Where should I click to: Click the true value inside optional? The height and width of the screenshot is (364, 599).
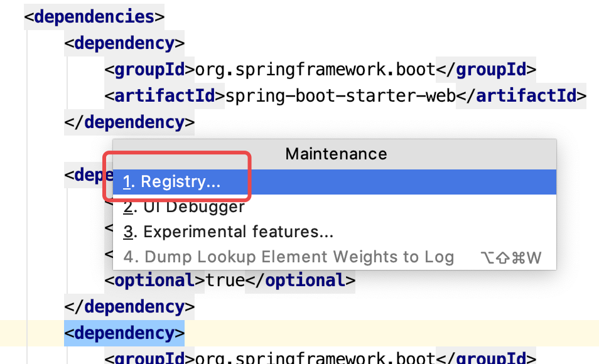click(x=225, y=280)
